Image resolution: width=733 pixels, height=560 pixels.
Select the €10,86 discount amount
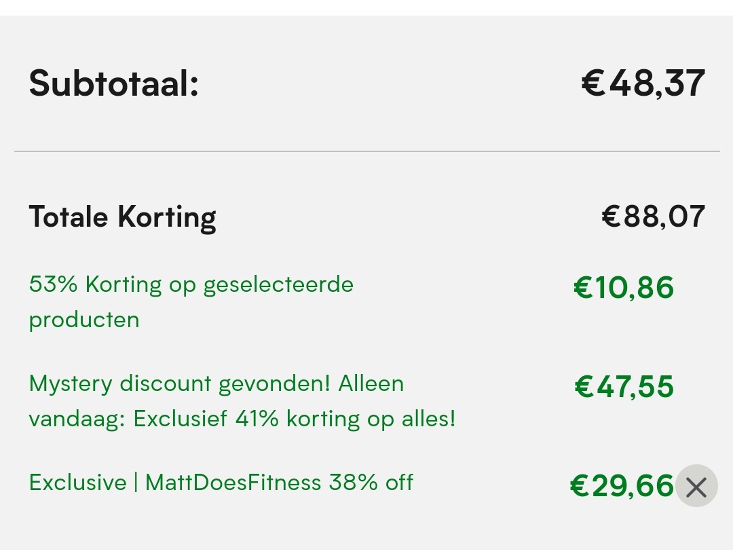pyautogui.click(x=624, y=287)
